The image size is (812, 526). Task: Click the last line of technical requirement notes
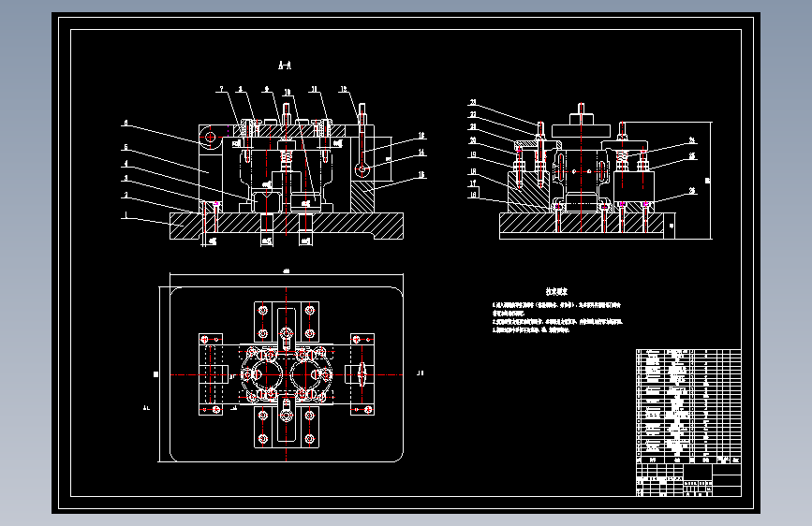(531, 329)
